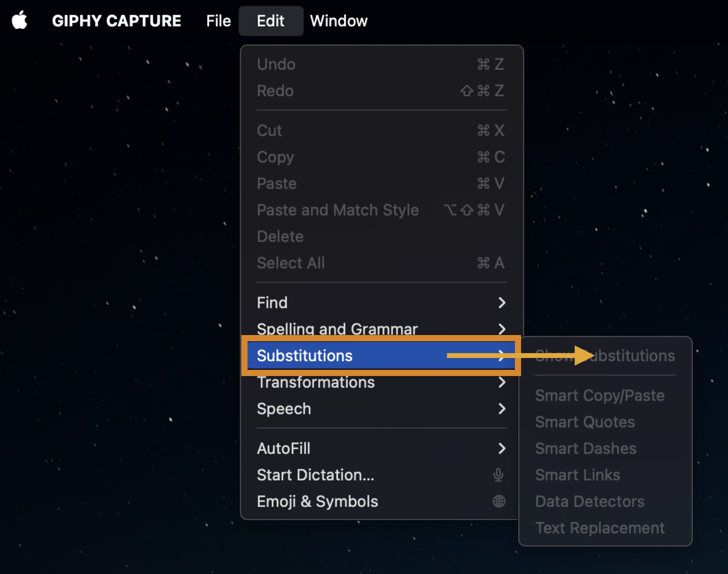The image size is (728, 574).
Task: Expand the Find submenu chevron
Action: (502, 303)
